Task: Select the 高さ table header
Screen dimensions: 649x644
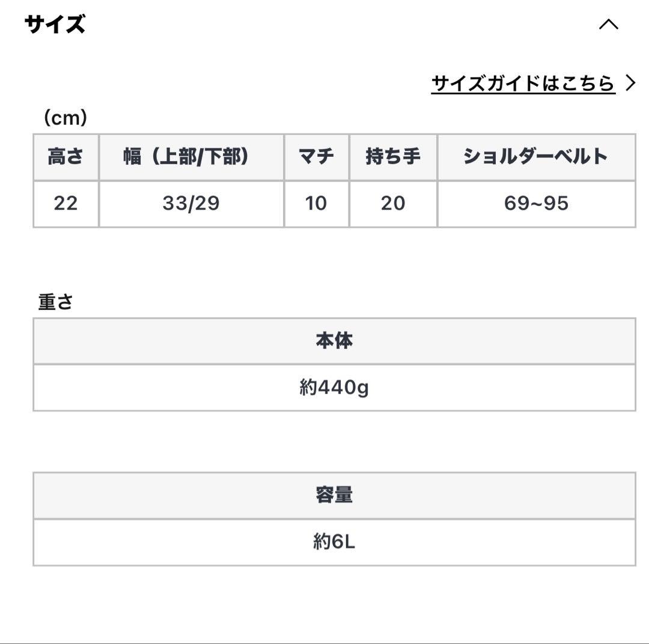Action: click(x=66, y=156)
